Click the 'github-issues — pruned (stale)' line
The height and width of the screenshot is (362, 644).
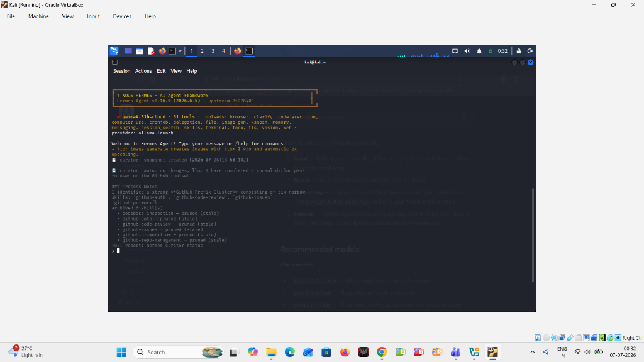[162, 229]
